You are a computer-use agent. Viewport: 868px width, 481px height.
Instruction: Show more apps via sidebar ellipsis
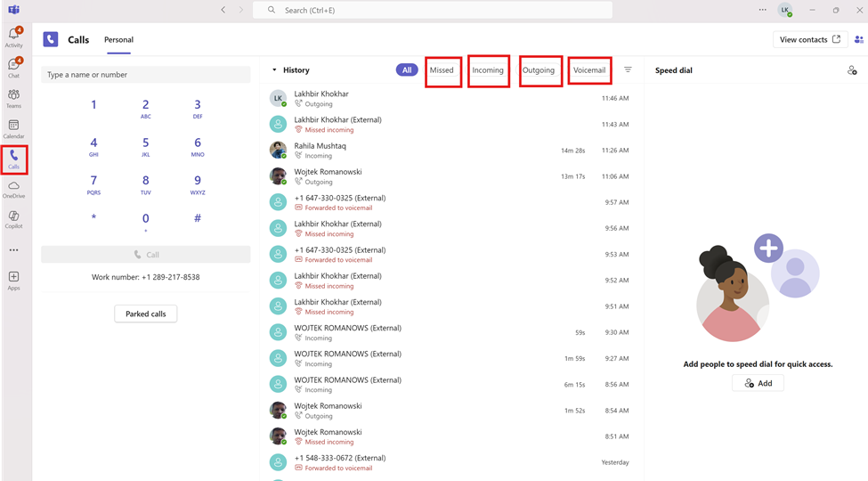pyautogui.click(x=13, y=250)
